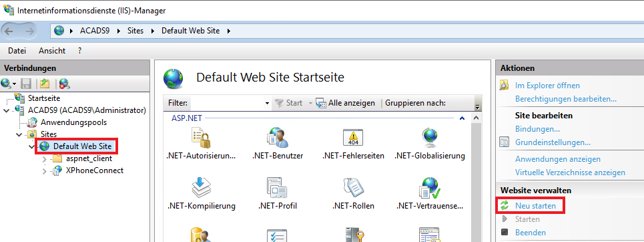This screenshot has width=644, height=242.
Task: Open the .NET-Kompilierung feature icon
Action: click(202, 187)
